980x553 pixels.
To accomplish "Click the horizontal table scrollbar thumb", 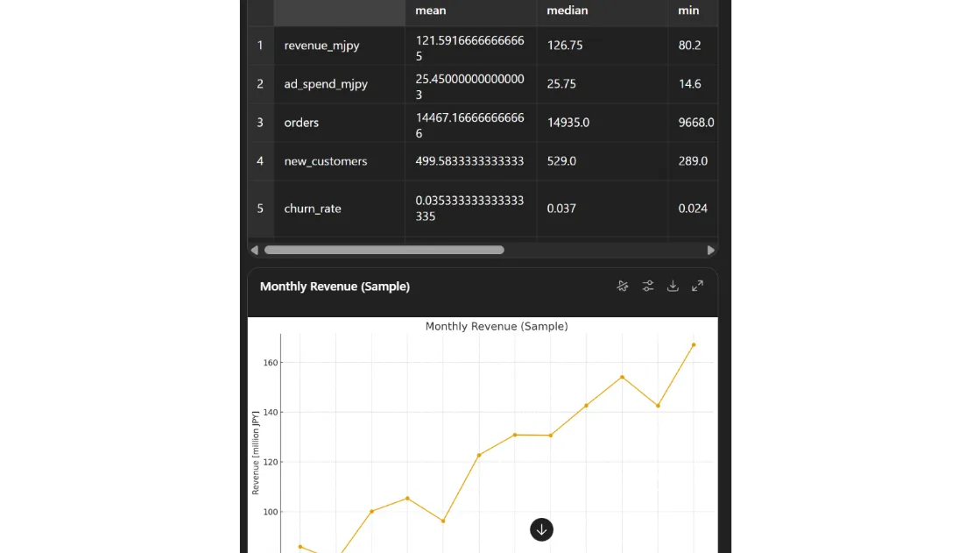I will [384, 250].
